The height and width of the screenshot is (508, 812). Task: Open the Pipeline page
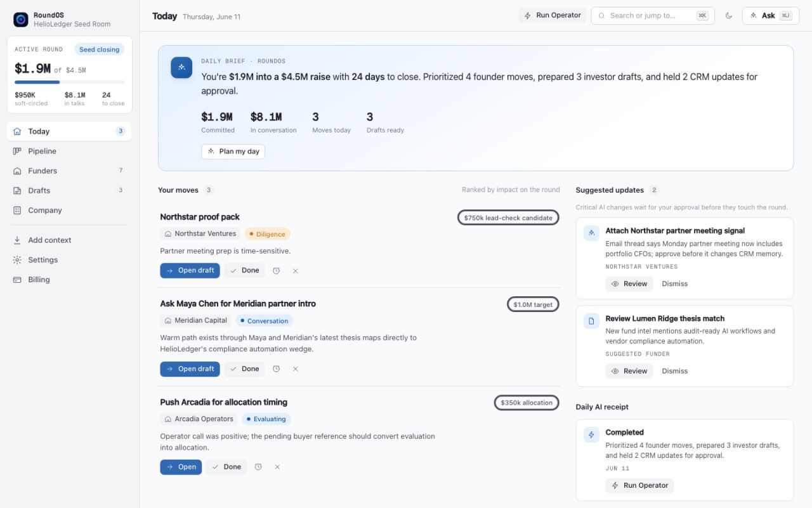[69, 151]
